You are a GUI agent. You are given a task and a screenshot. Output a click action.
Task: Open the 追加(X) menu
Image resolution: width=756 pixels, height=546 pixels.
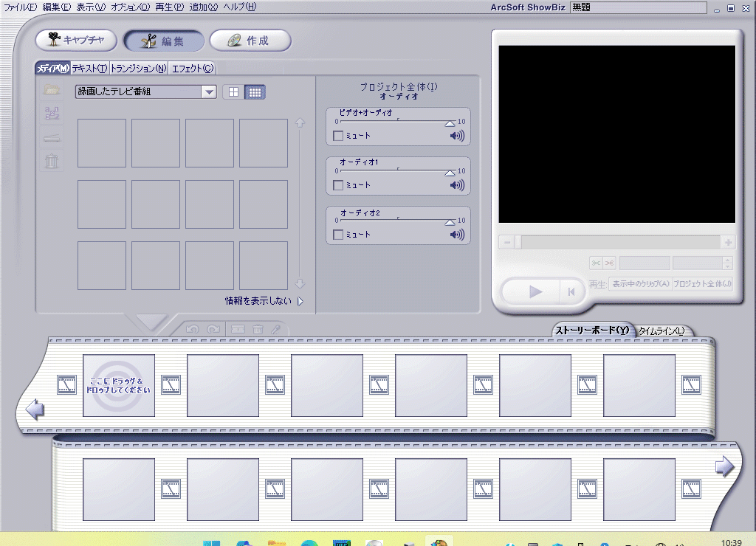(203, 7)
